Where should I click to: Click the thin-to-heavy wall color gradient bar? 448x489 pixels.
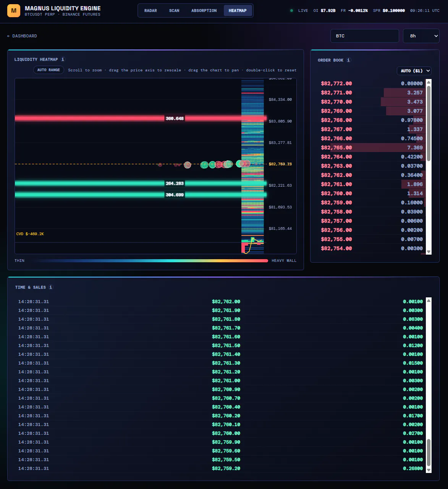pos(149,261)
